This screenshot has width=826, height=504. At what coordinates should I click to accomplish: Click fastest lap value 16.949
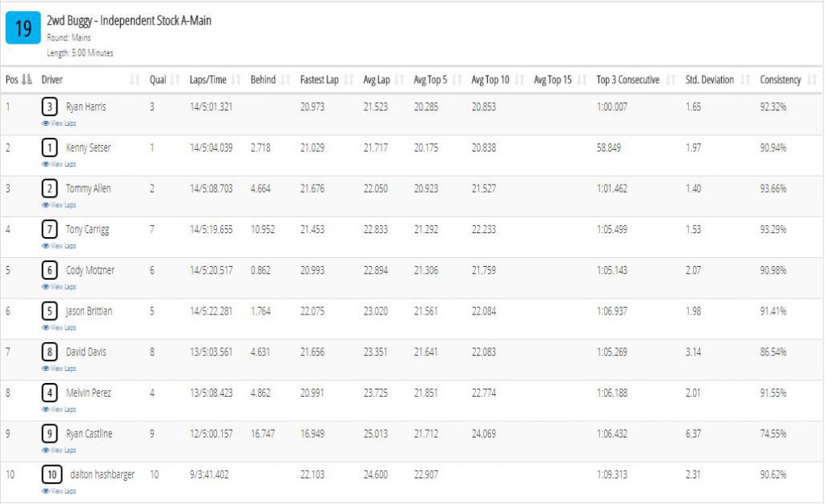[312, 434]
